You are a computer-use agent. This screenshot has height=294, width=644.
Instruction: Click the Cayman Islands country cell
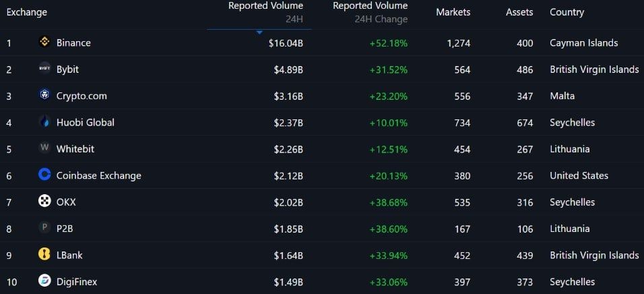[583, 42]
